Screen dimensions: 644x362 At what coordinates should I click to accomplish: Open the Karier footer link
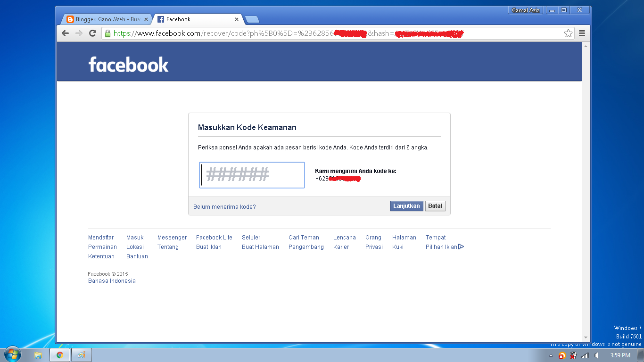click(x=341, y=247)
